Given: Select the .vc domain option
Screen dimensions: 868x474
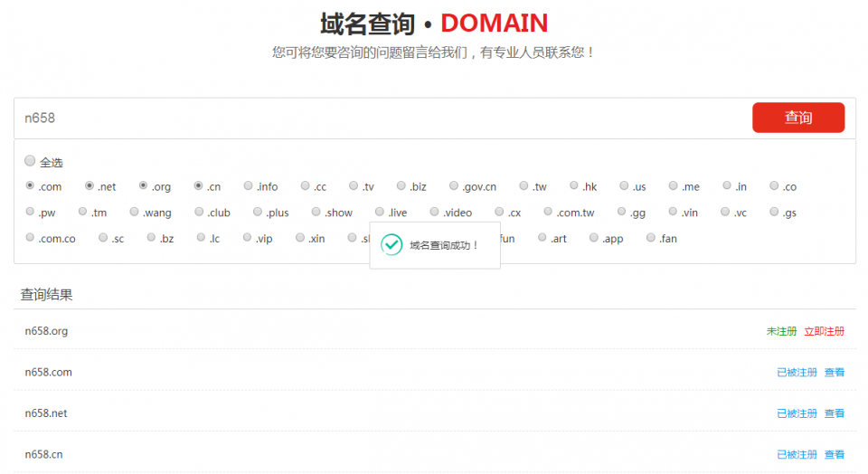Looking at the screenshot, I should coord(724,212).
